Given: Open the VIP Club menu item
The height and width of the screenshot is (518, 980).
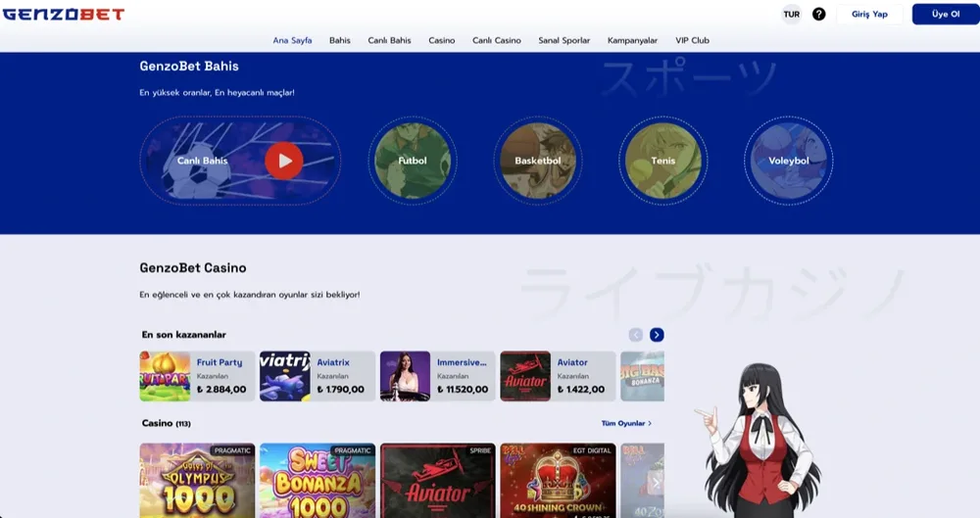Looking at the screenshot, I should coord(693,40).
